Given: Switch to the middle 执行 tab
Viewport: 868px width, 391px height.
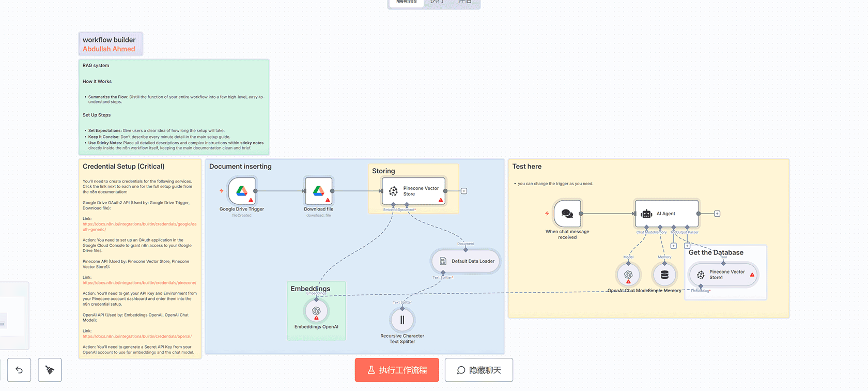Looking at the screenshot, I should (x=437, y=2).
